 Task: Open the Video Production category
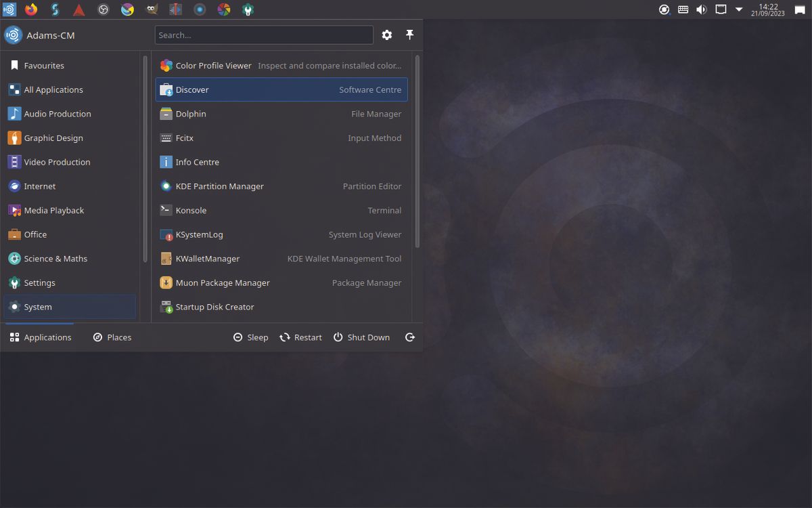coord(58,162)
